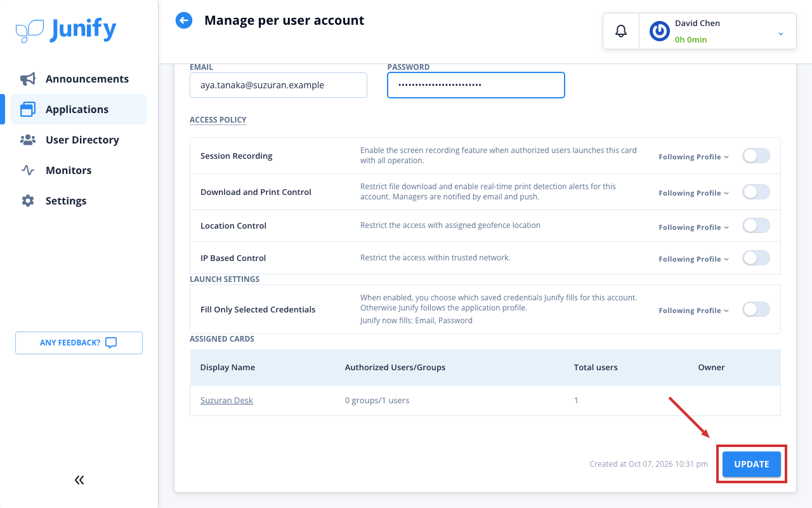Click the ANY FEEDBACK? button

tap(79, 343)
